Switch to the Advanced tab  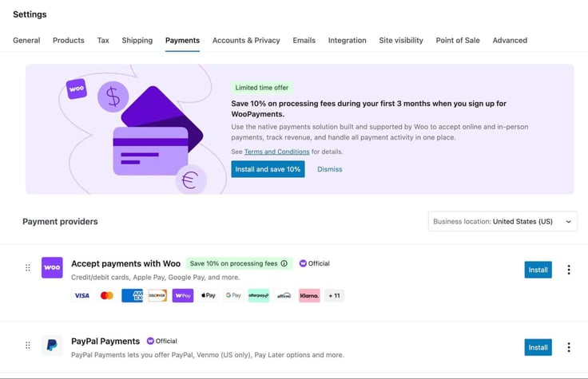pyautogui.click(x=510, y=41)
